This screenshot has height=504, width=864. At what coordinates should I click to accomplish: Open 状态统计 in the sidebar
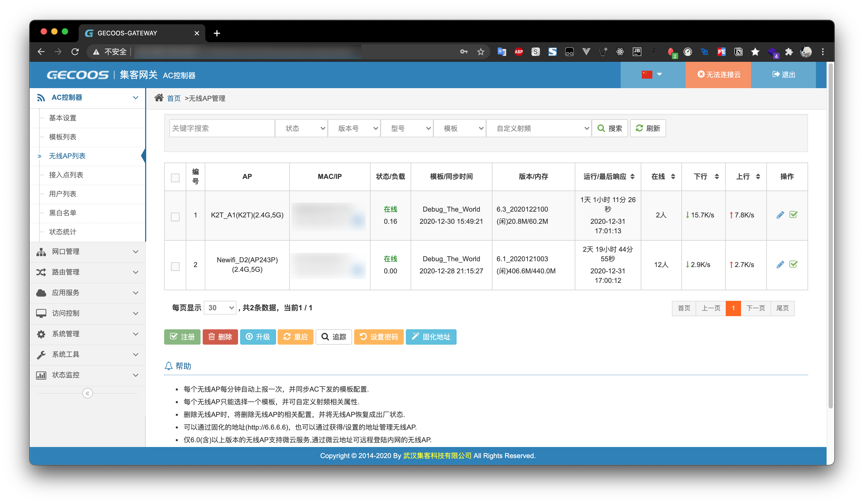point(62,232)
